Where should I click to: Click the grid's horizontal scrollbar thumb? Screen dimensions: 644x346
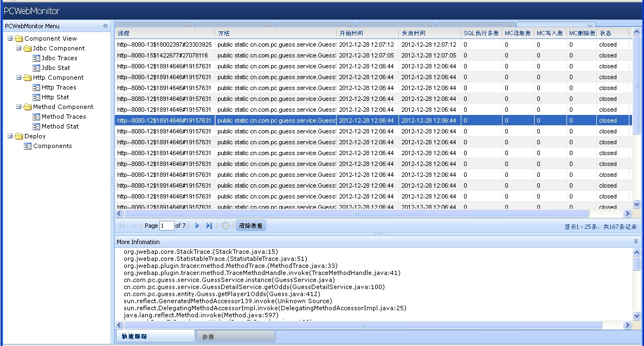pos(356,214)
